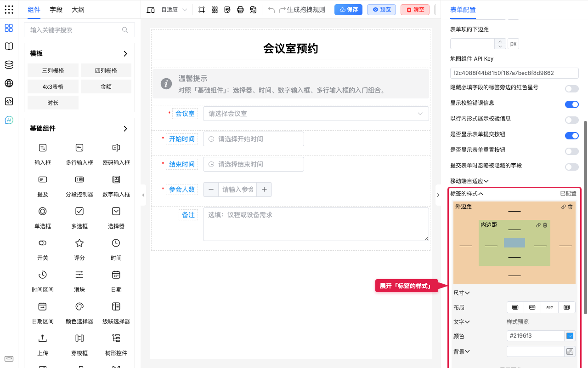Click the link icon in 内边距 box
Viewport: 588px width, 368px height.
[538, 225]
